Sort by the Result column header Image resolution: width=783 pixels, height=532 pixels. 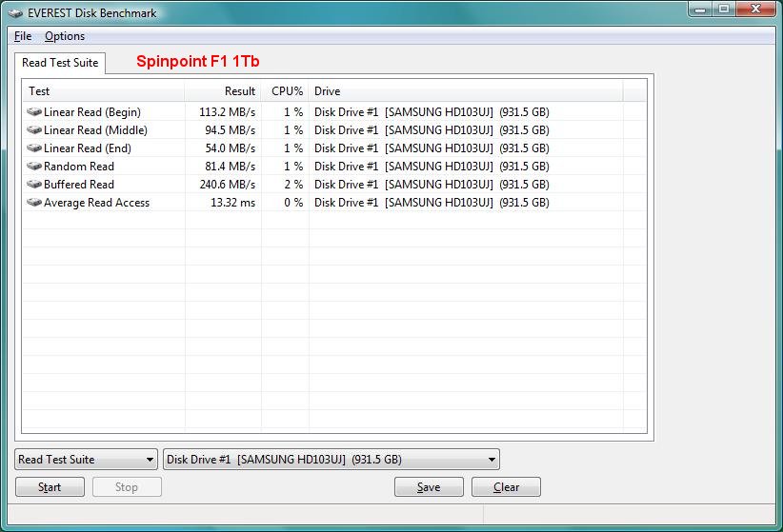pyautogui.click(x=223, y=91)
